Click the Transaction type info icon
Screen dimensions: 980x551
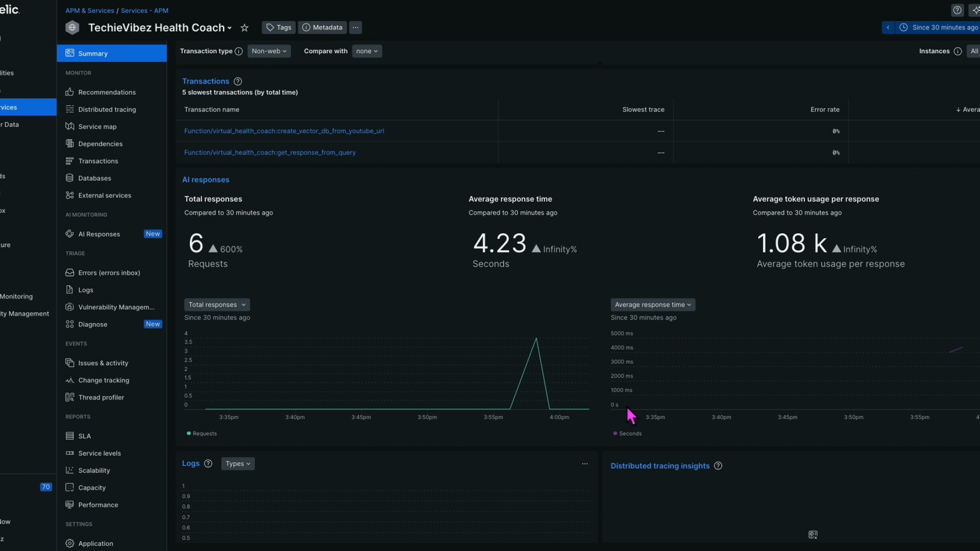(238, 51)
